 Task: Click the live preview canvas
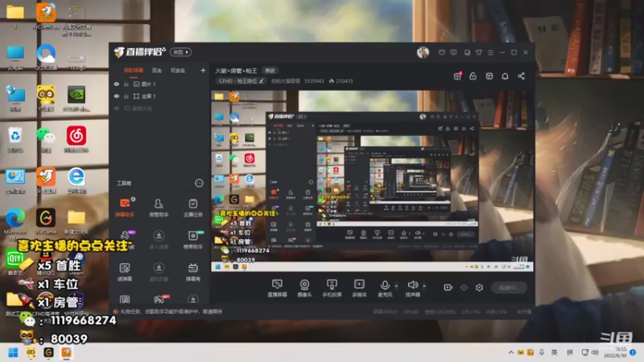click(372, 181)
